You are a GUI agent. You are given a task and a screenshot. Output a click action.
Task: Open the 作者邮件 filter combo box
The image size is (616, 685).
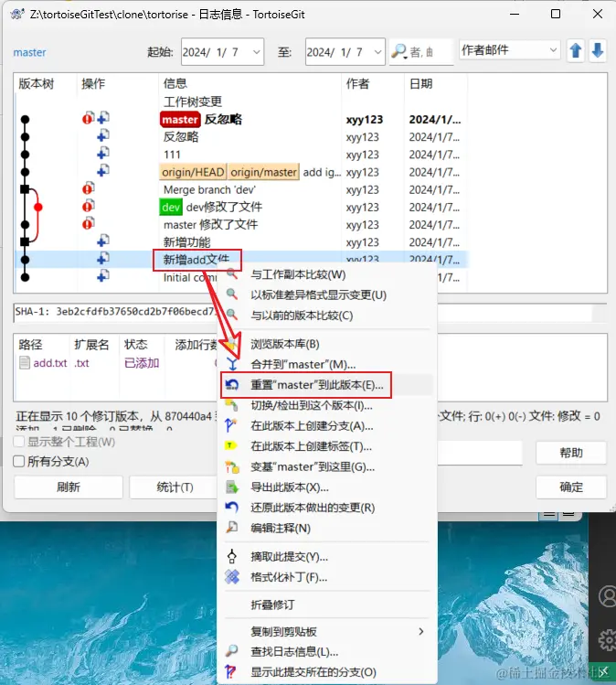509,49
